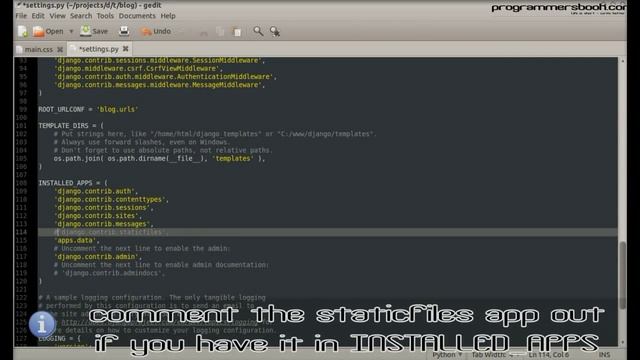The width and height of the screenshot is (640, 360).
Task: Open the Documents menu
Action: (137, 16)
